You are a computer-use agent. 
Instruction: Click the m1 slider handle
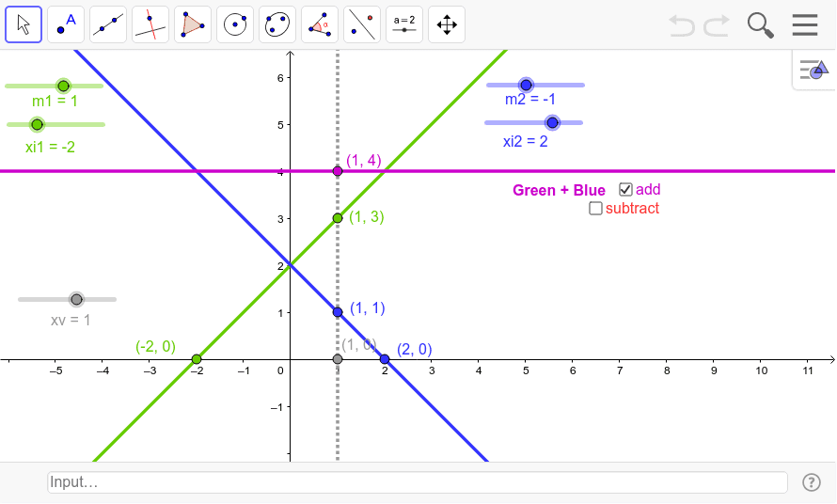click(x=64, y=86)
